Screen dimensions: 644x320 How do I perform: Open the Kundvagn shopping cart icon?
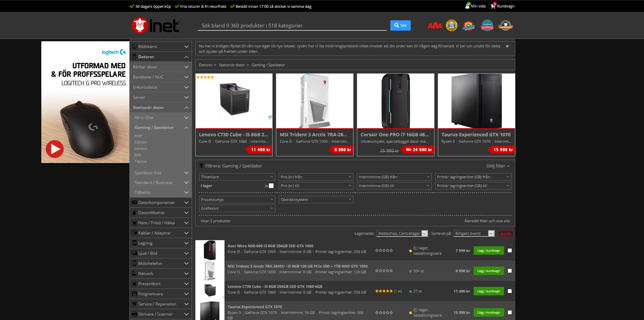click(493, 6)
